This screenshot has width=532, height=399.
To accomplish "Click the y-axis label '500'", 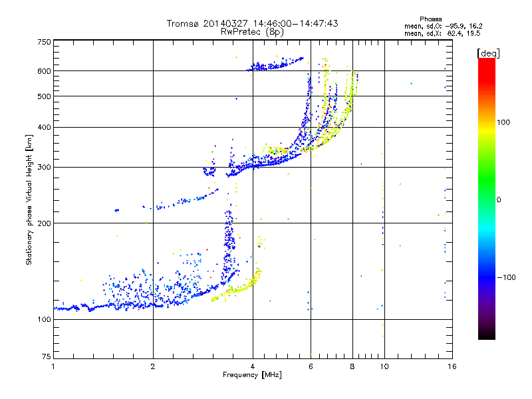I will tap(44, 96).
